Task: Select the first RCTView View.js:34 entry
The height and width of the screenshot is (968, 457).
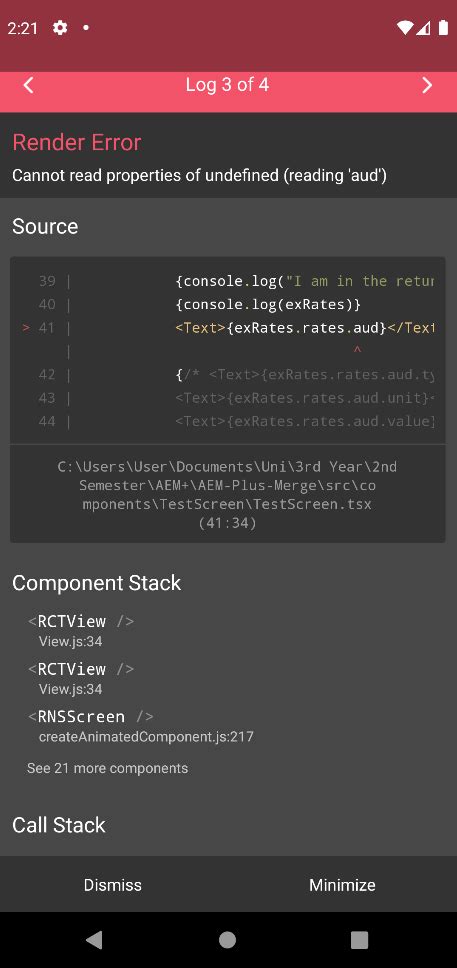Action: tap(81, 631)
